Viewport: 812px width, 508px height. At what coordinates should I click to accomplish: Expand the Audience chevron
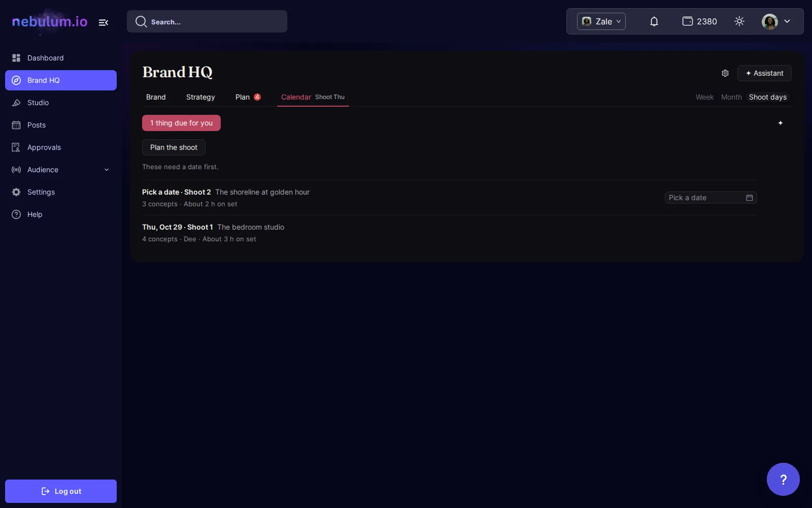[107, 170]
